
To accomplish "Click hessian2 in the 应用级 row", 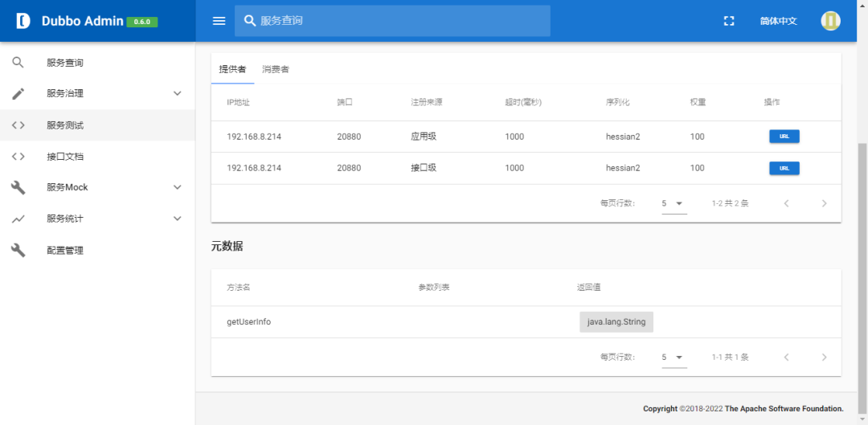I will 623,137.
